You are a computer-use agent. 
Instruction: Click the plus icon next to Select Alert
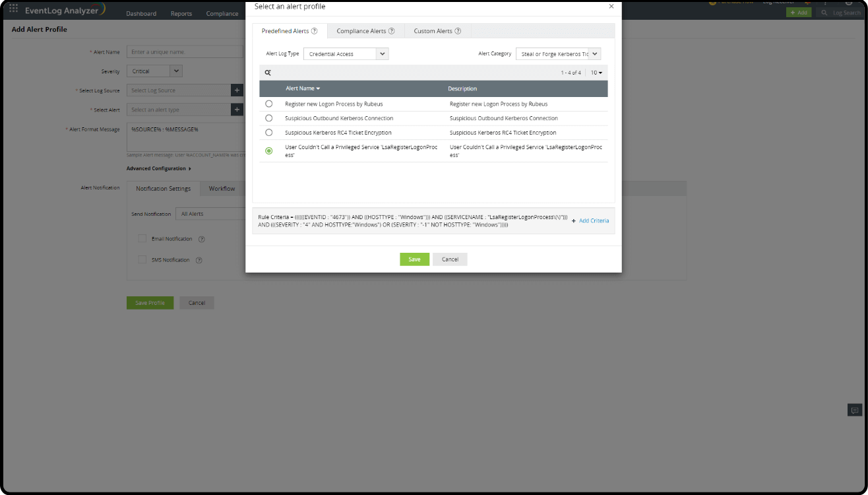[237, 110]
